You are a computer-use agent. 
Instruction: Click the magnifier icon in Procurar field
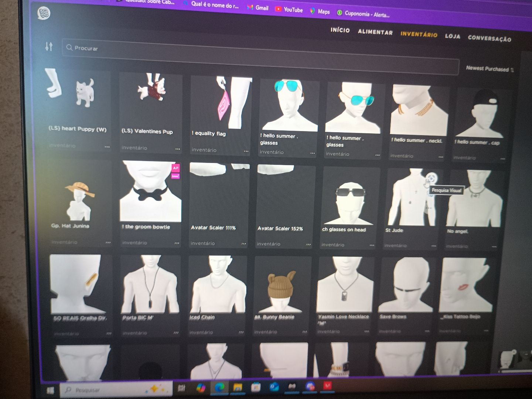[x=69, y=47]
